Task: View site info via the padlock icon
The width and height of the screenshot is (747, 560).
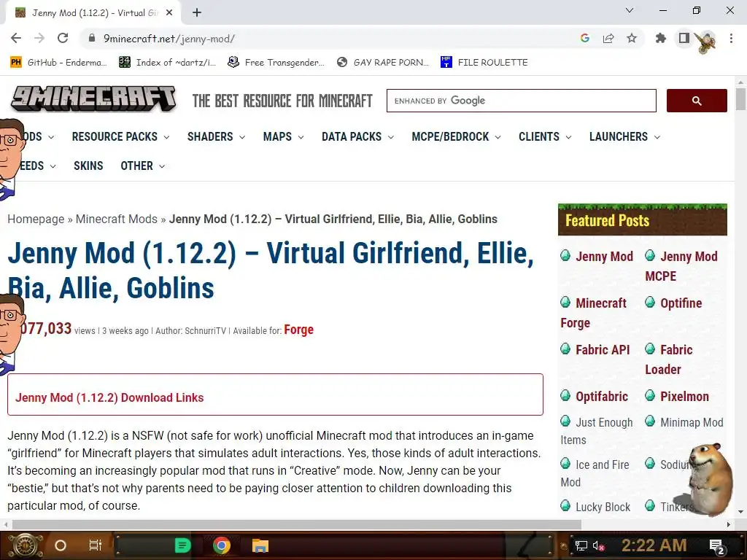Action: (92, 38)
